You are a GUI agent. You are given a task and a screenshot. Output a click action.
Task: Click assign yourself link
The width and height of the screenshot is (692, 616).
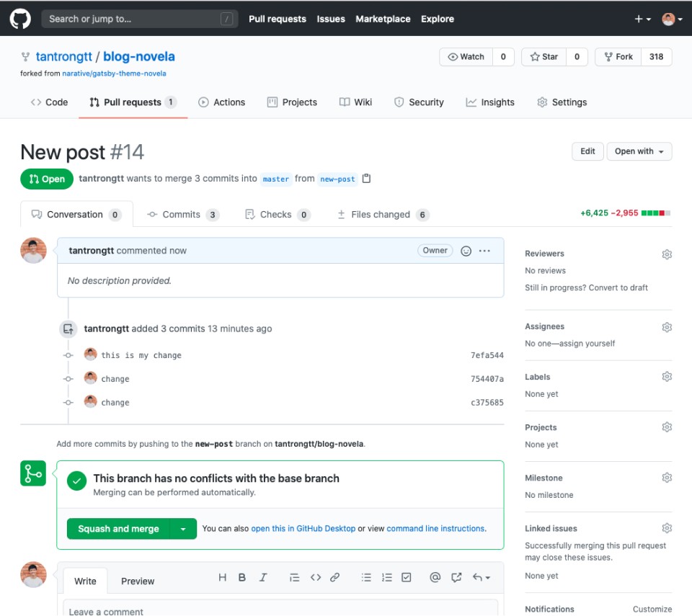[x=587, y=343]
